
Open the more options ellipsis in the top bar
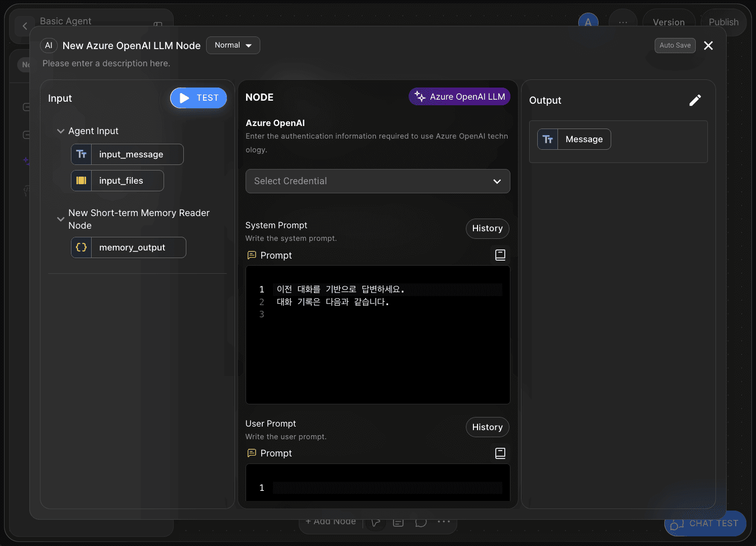(x=623, y=22)
